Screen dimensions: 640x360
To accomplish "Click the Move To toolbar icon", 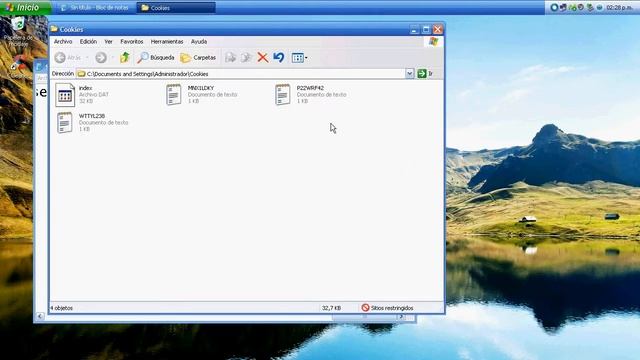I will coord(231,58).
